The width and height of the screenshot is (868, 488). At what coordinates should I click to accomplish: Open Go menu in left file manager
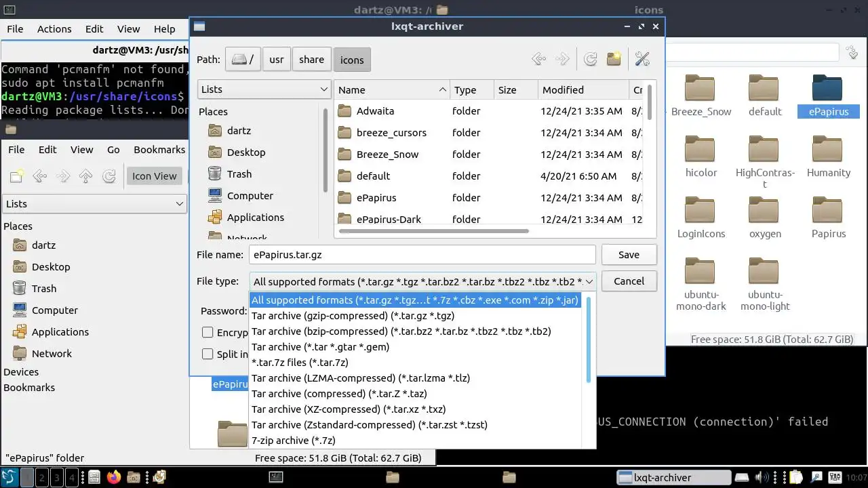coord(113,150)
